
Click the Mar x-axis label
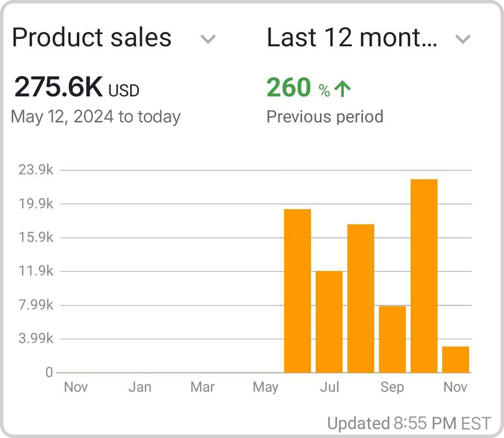203,387
